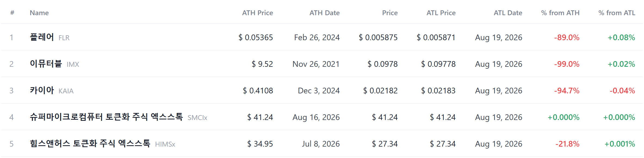Screen dimensions: 644x158
Task: Open the 슈퍼마이크로컴퓨터 SMCIx token link
Action: [119, 117]
